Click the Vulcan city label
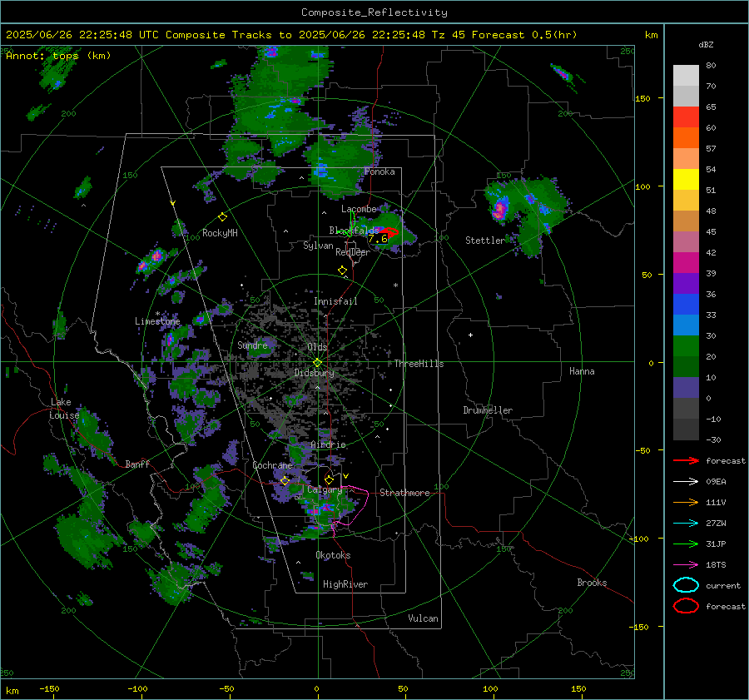This screenshot has height=700, width=749. pos(424,618)
